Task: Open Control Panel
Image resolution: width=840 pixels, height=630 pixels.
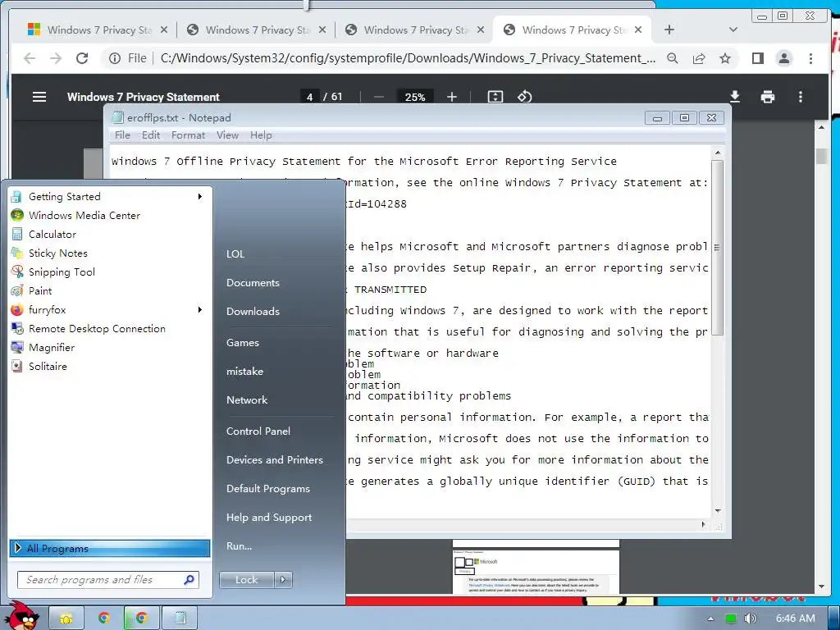Action: pyautogui.click(x=258, y=431)
